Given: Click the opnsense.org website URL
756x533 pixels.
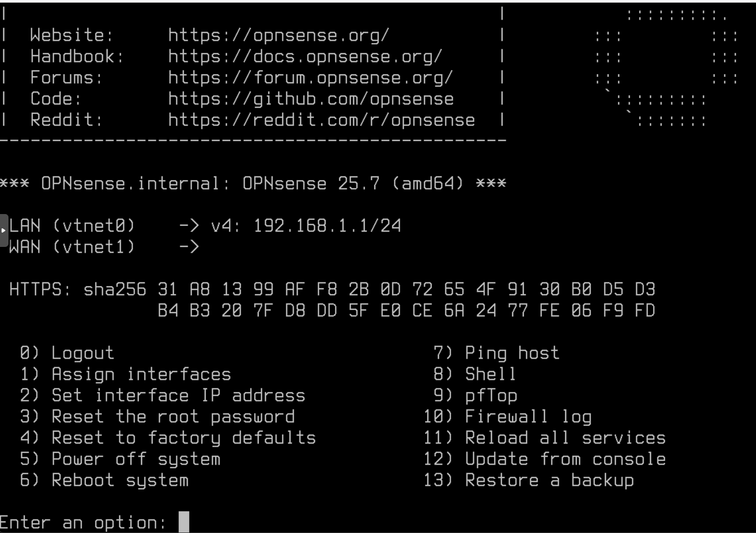Looking at the screenshot, I should 278,35.
